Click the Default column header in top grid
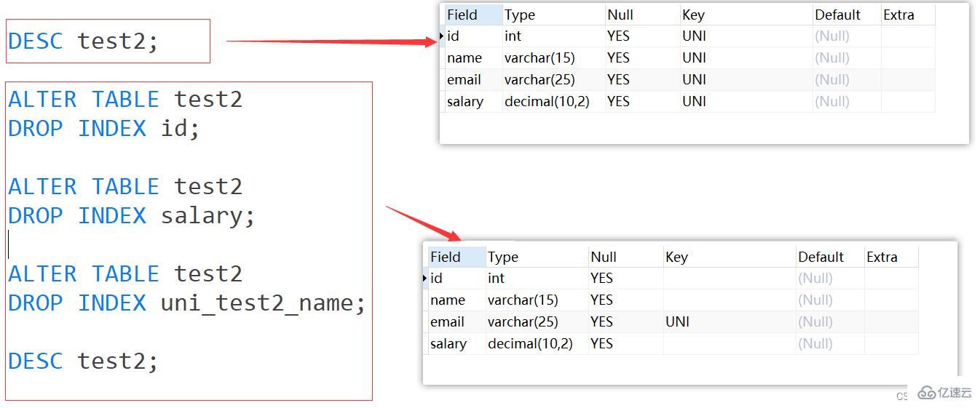This screenshot has height=408, width=980. point(847,15)
